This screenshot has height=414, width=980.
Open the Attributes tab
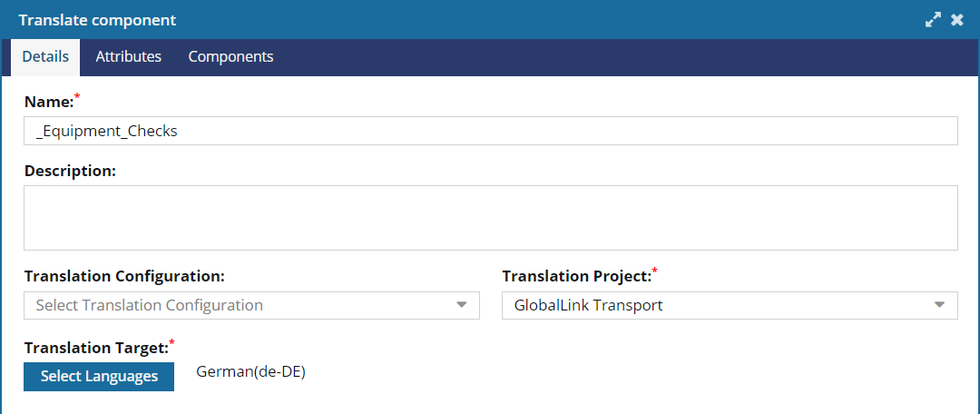tap(129, 57)
